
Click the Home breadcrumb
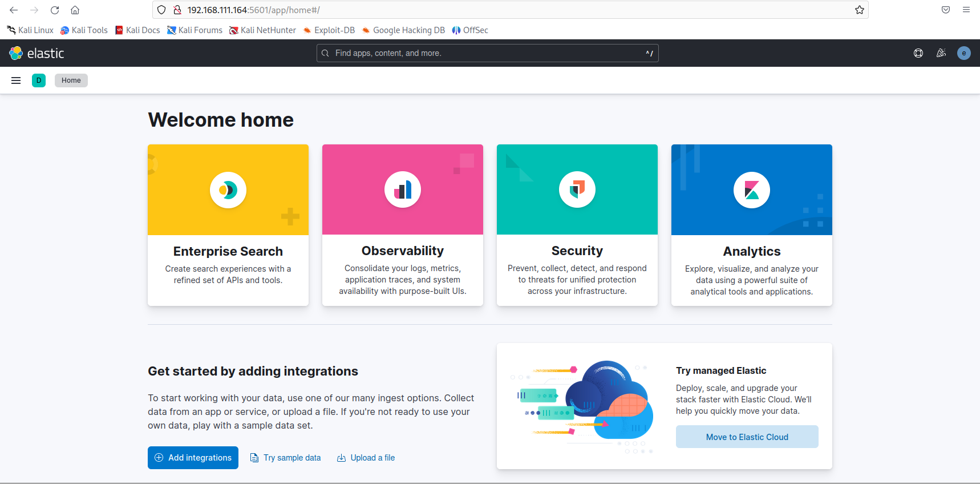click(x=71, y=80)
